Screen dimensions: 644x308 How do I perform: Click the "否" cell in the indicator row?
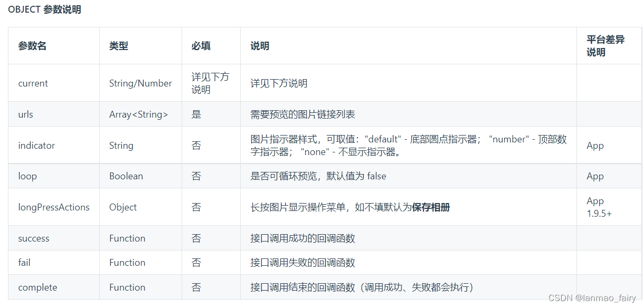pyautogui.click(x=196, y=146)
